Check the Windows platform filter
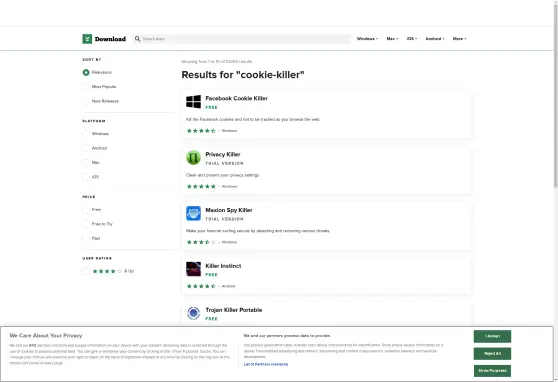This screenshot has width=558, height=382. (x=86, y=134)
